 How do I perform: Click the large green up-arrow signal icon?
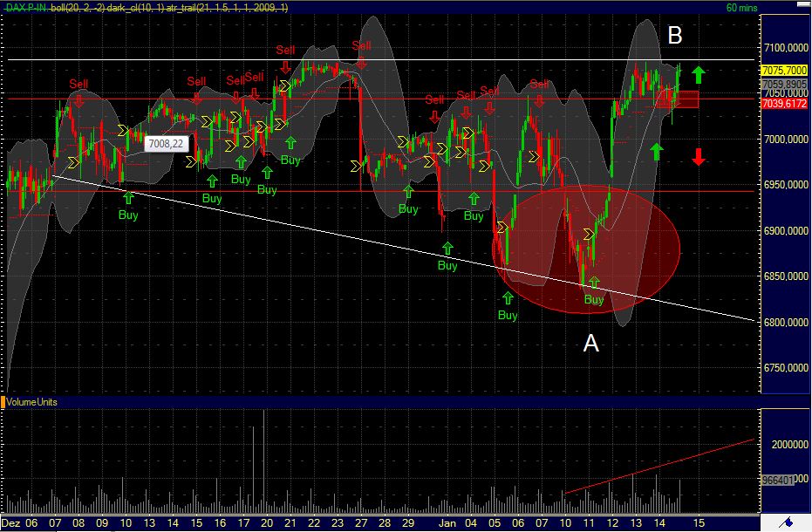699,73
